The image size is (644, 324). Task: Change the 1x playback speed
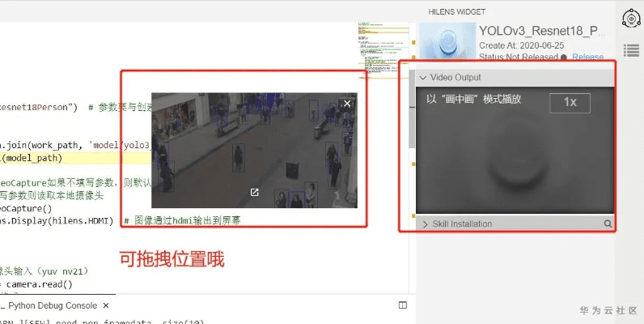pos(570,102)
